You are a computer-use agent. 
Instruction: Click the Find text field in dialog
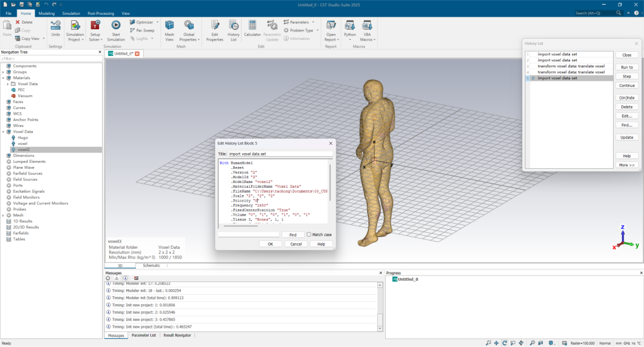coord(249,234)
